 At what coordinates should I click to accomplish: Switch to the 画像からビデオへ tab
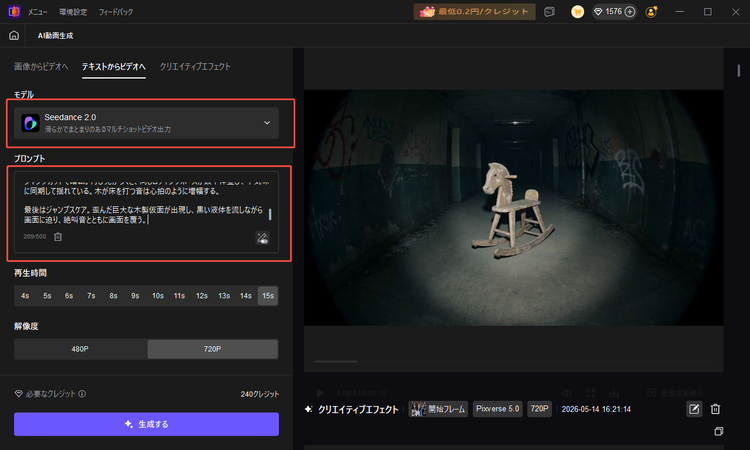[x=41, y=66]
